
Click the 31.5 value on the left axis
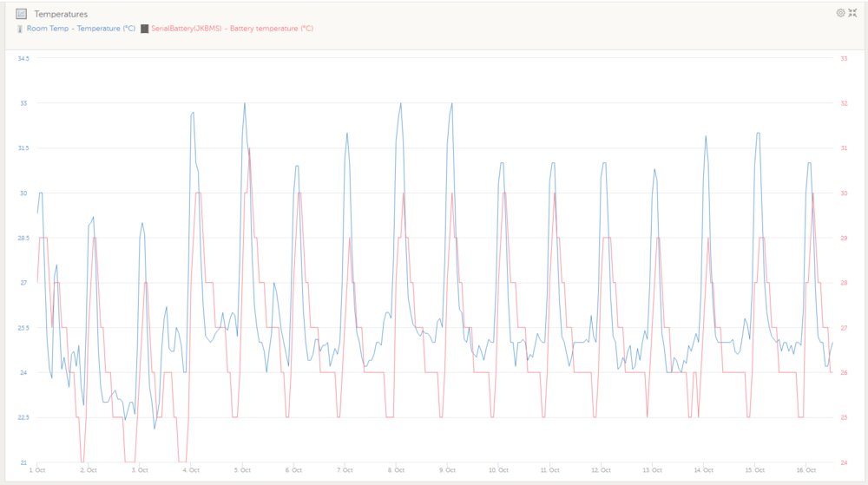point(23,148)
